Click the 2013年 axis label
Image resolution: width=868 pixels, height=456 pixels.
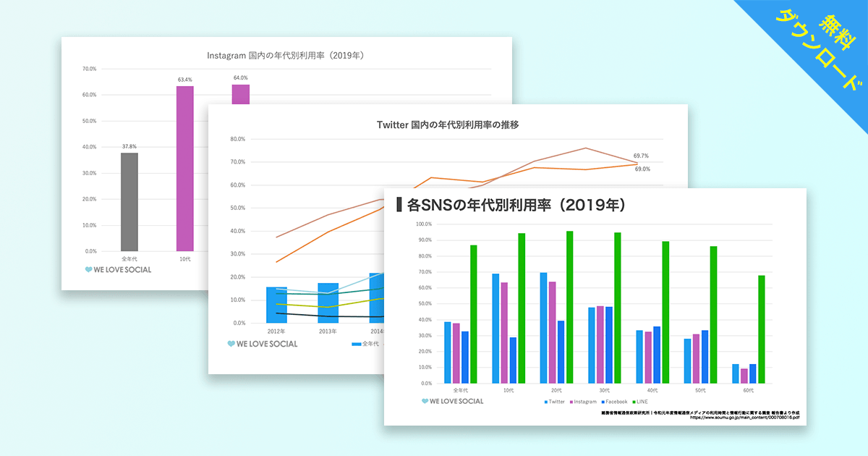[328, 331]
